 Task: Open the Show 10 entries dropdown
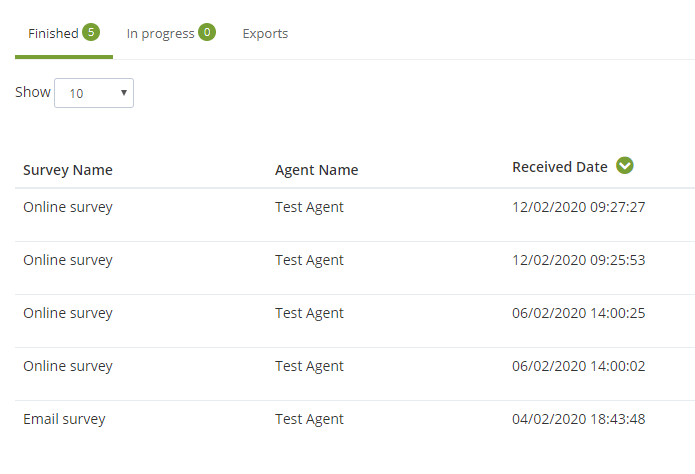94,93
